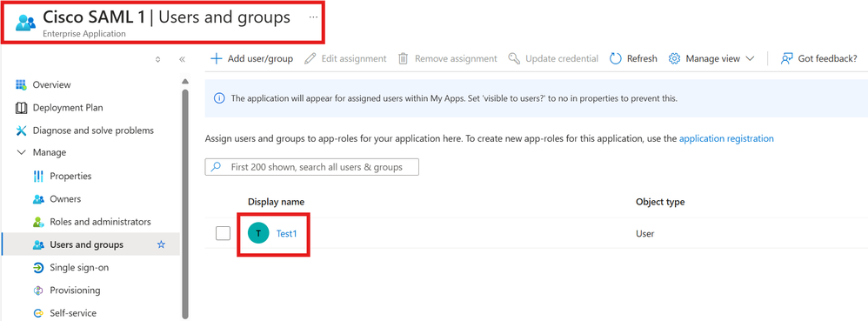Viewport: 868px width, 321px height.
Task: Click the feedback person icon
Action: tap(786, 58)
